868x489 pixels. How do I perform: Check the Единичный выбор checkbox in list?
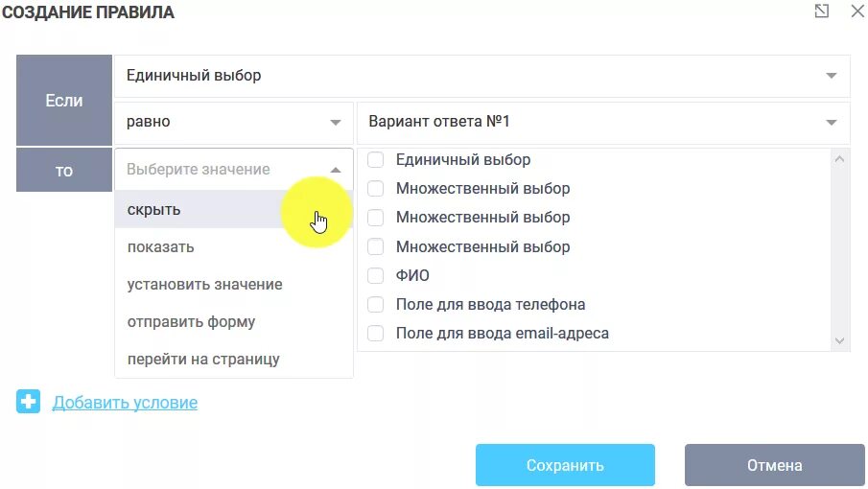point(375,160)
